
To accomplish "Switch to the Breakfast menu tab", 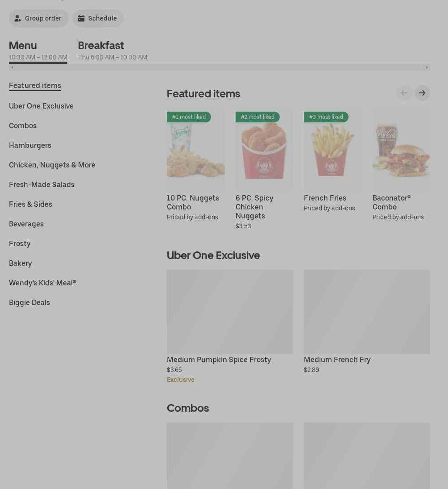I will 112,50.
